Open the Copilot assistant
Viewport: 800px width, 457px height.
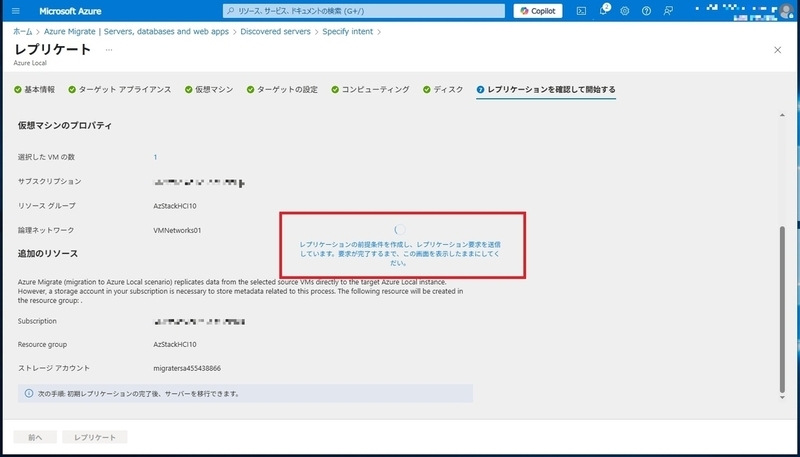[x=538, y=11]
